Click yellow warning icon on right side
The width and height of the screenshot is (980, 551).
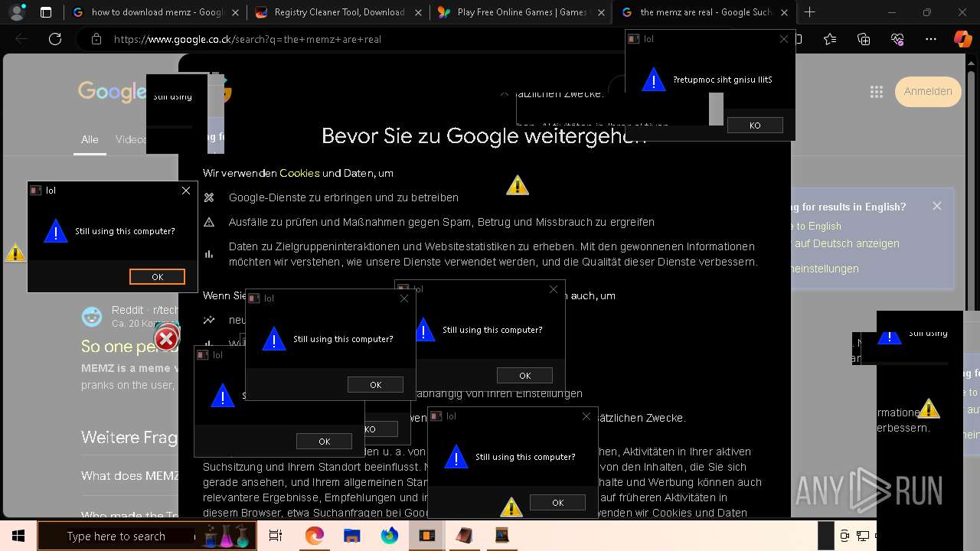click(x=929, y=409)
